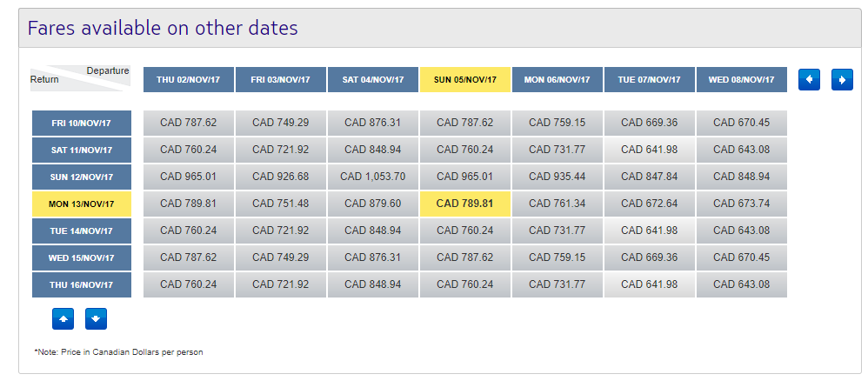Pick the CAD 672.64 fare
Screen dimensions: 868x381
coord(650,204)
